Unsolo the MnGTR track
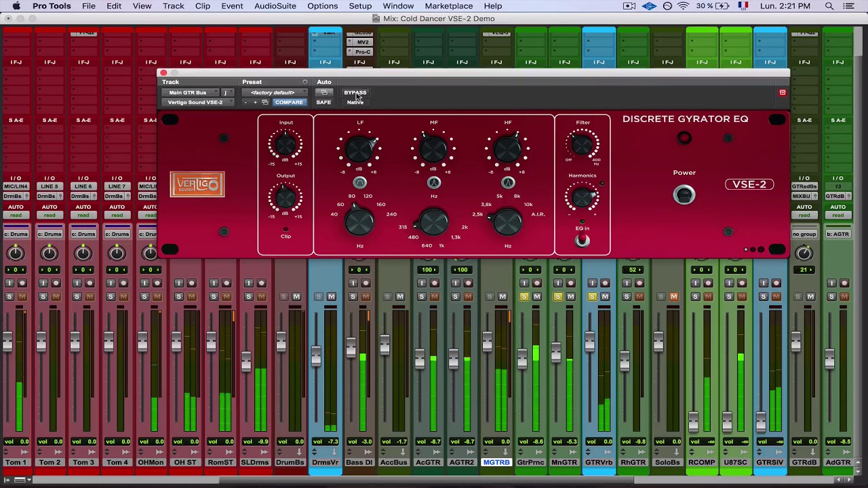This screenshot has height=488, width=868. coord(558,297)
